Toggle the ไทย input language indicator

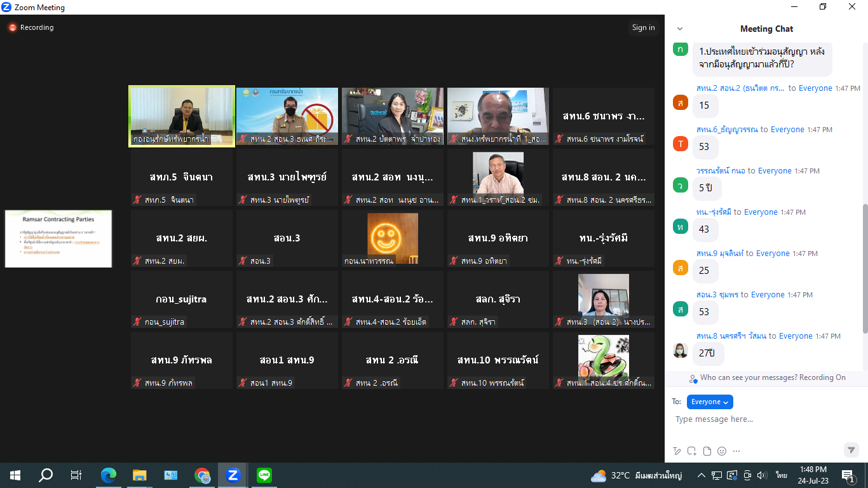(x=781, y=475)
